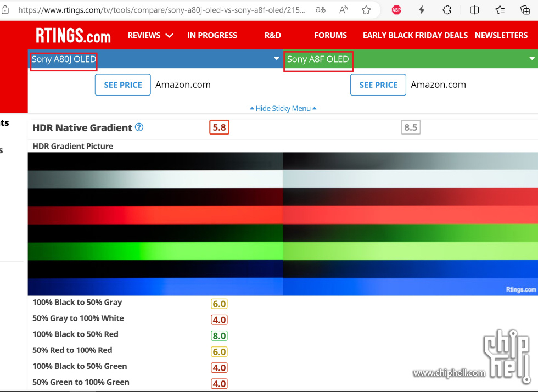Click the 6.0 score for Black to Gray
The image size is (538, 392).
pyautogui.click(x=219, y=304)
